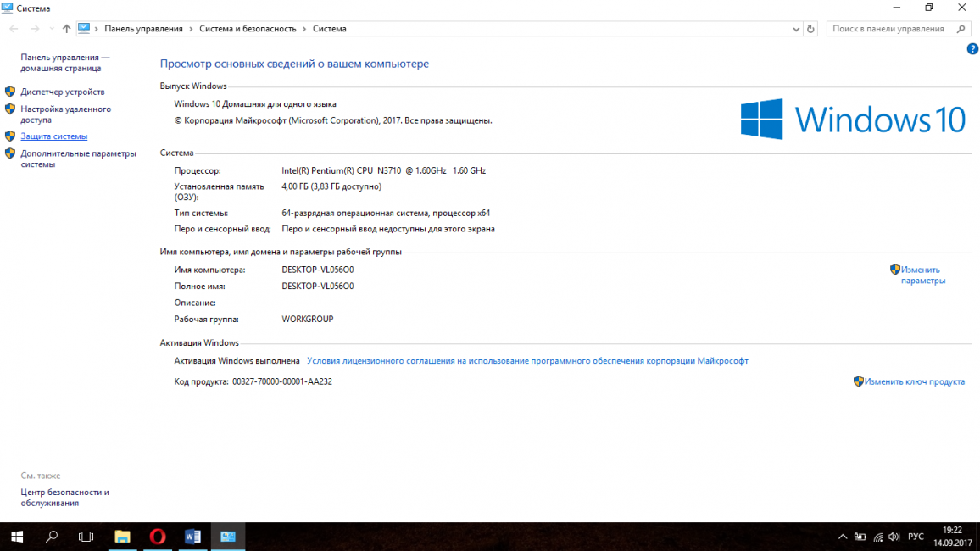Image resolution: width=980 pixels, height=551 pixels.
Task: Open "Настройка удаленного доступа" link
Action: click(x=65, y=114)
